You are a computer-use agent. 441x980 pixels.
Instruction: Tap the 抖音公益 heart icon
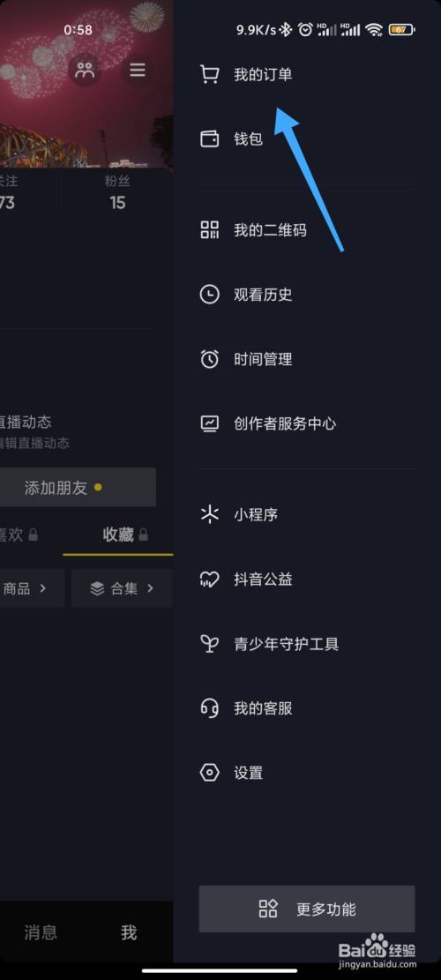(x=210, y=579)
